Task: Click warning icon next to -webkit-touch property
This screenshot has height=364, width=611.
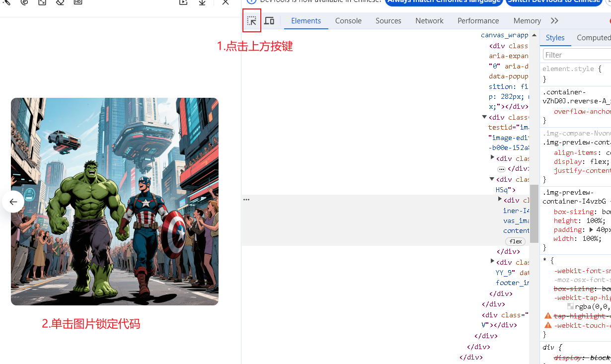Action: [548, 325]
